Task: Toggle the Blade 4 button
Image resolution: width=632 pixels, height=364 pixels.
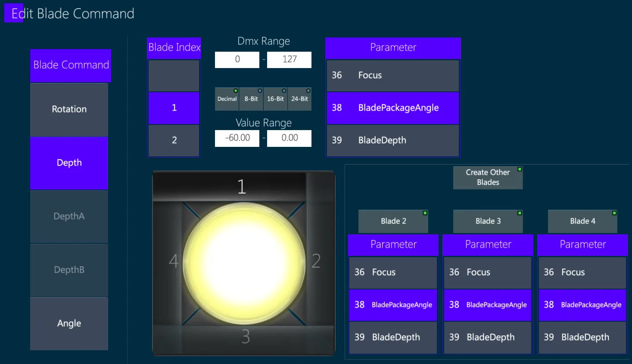Action: (582, 221)
